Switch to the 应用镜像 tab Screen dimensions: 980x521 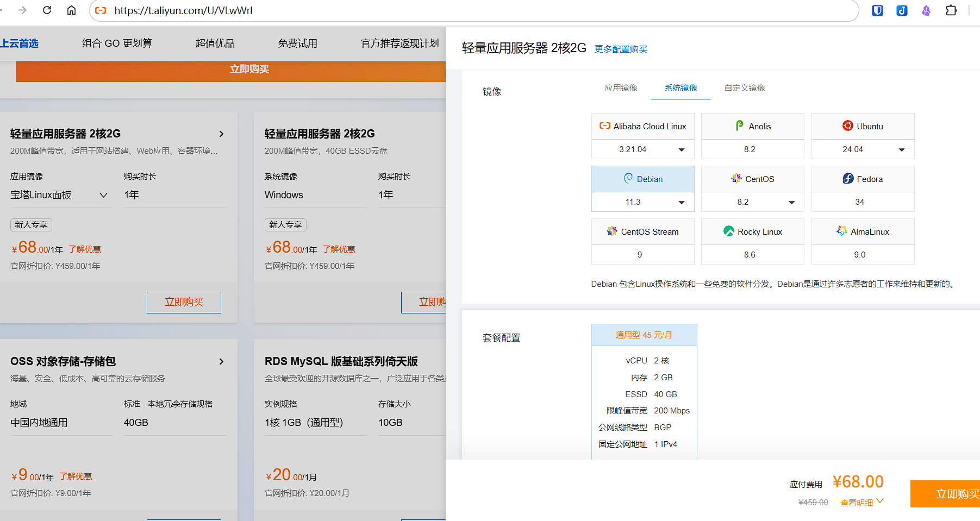tap(621, 88)
